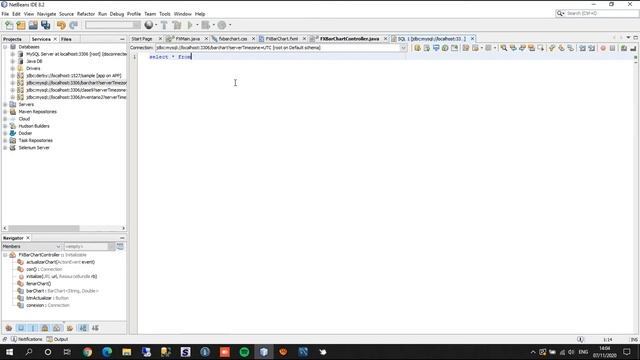Expand the MySQL Server at localhost node
Image resolution: width=640 pixels, height=360 pixels.
tap(13, 54)
